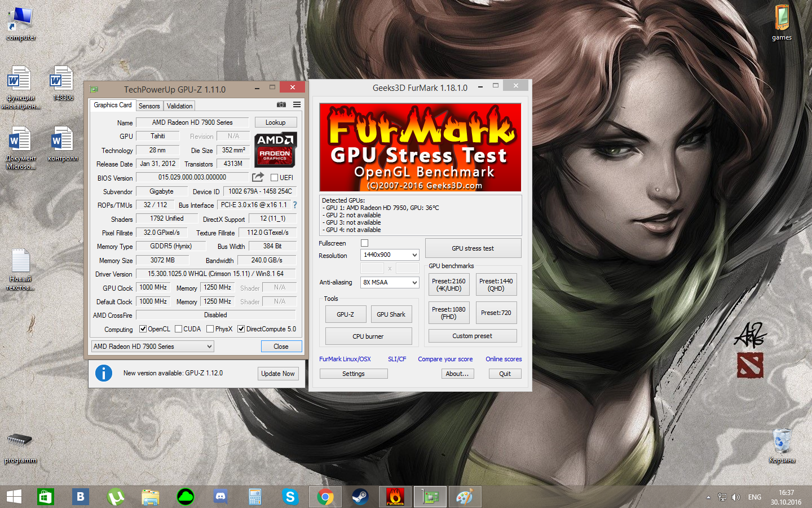Image resolution: width=812 pixels, height=508 pixels.
Task: Launch Discord from the taskbar
Action: [220, 497]
